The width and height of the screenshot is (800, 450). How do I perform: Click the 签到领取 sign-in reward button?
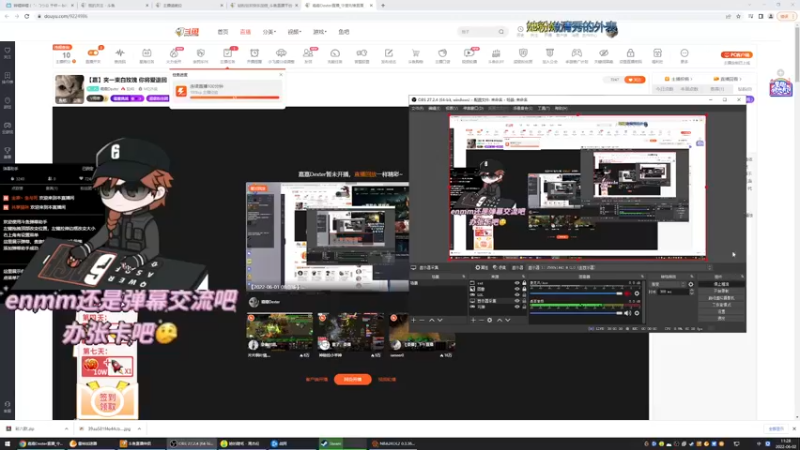[107, 402]
